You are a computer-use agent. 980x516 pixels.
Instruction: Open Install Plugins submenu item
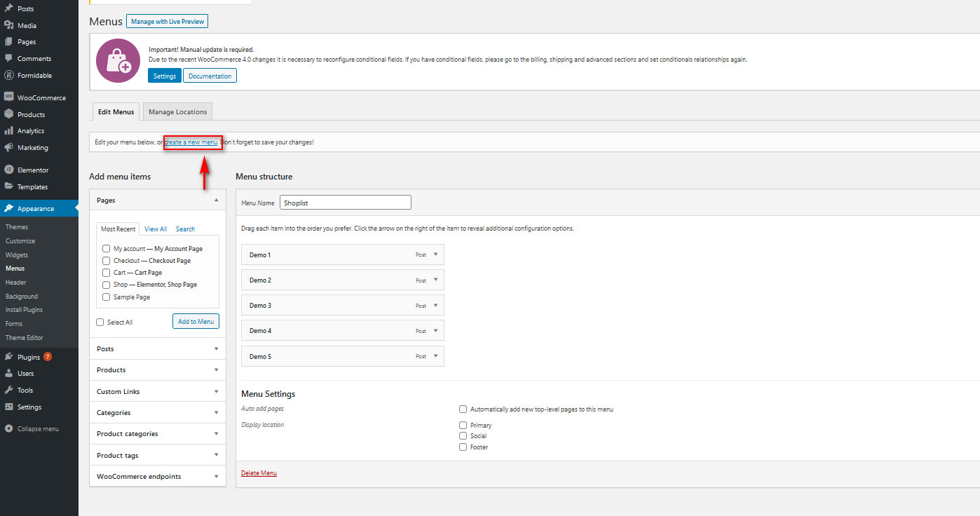coord(24,310)
